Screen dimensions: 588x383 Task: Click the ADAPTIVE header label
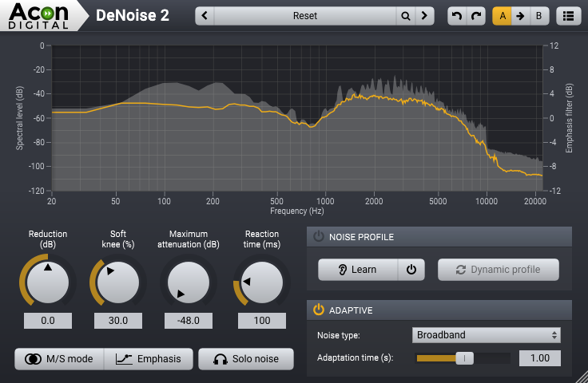click(351, 310)
